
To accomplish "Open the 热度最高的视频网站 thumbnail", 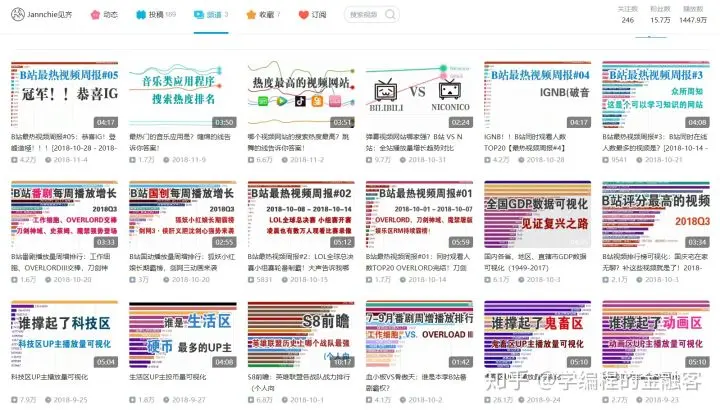I will tap(301, 95).
